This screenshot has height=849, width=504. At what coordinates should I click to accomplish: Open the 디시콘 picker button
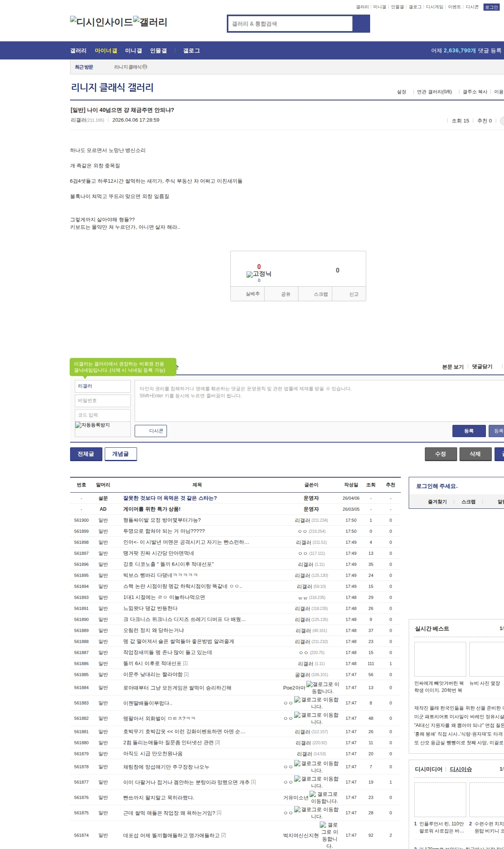[151, 431]
